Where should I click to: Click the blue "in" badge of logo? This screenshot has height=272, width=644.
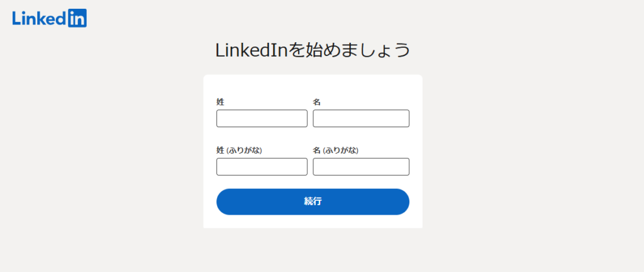77,18
